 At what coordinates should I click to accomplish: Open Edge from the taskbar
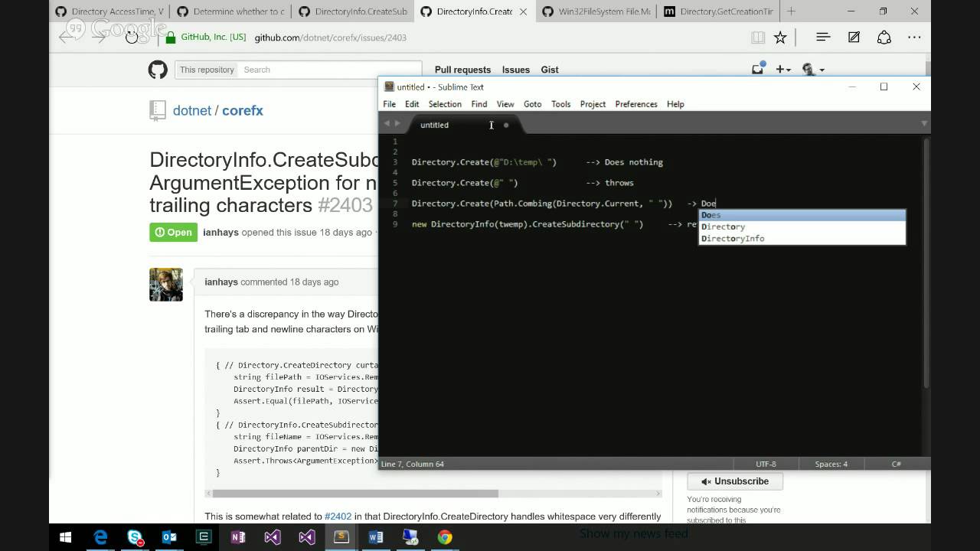101,537
